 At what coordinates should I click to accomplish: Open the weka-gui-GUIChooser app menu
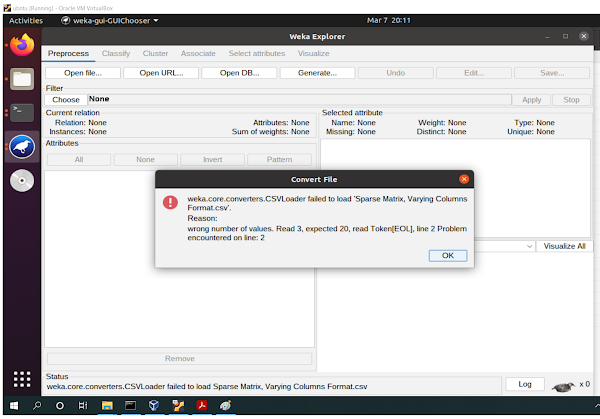point(110,21)
